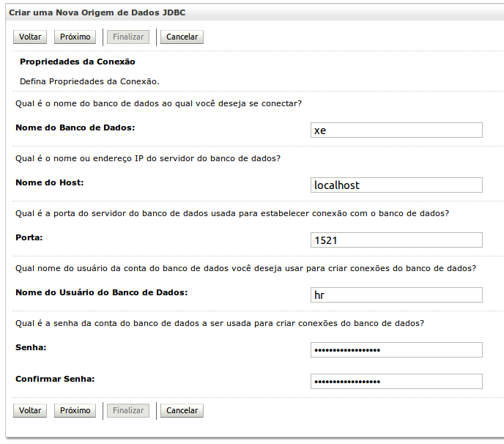The height and width of the screenshot is (444, 504).
Task: Click the question about host IP address
Action: [148, 158]
